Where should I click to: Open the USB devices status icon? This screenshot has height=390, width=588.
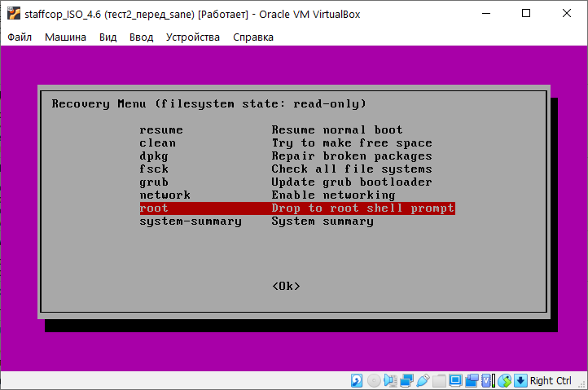tap(422, 380)
